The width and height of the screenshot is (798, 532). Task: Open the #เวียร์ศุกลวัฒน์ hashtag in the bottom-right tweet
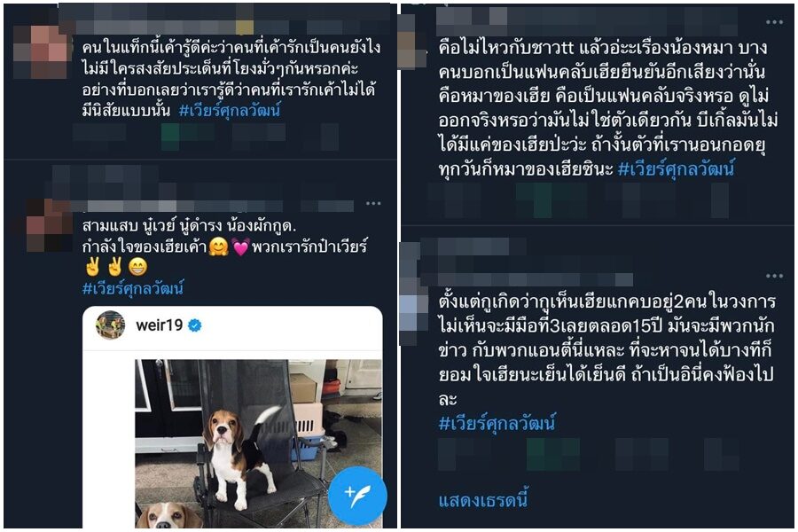[497, 423]
